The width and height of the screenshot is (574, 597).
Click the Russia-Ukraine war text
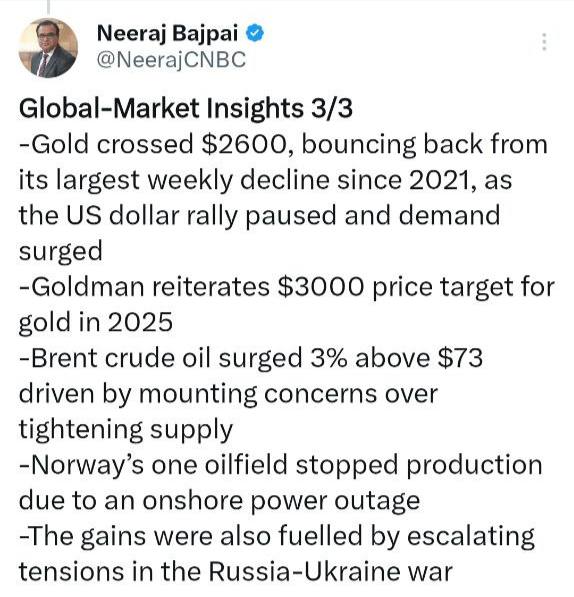click(330, 572)
